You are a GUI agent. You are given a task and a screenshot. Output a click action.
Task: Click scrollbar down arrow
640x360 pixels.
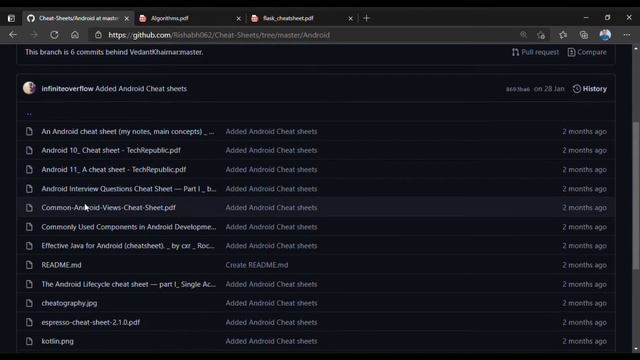[636, 349]
